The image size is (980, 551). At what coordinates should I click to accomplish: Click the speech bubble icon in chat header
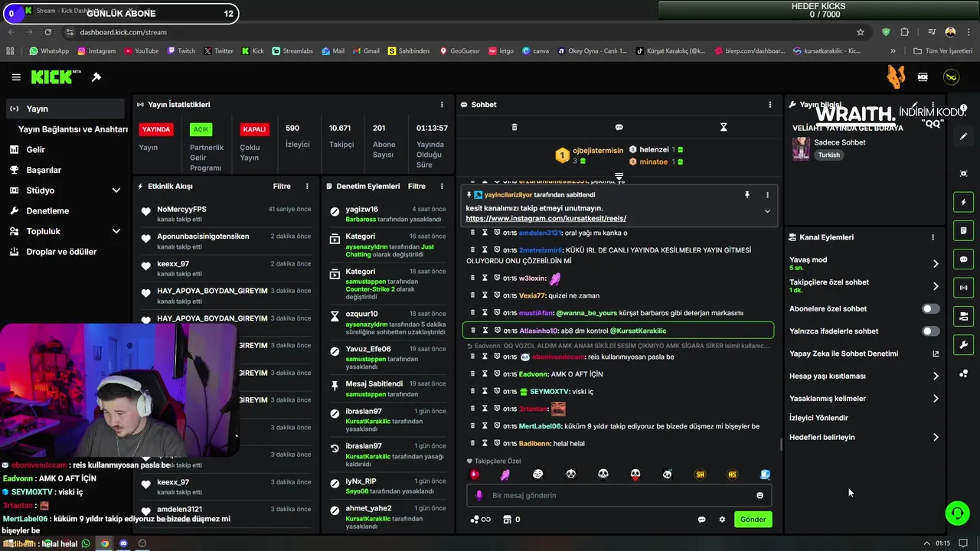619,127
